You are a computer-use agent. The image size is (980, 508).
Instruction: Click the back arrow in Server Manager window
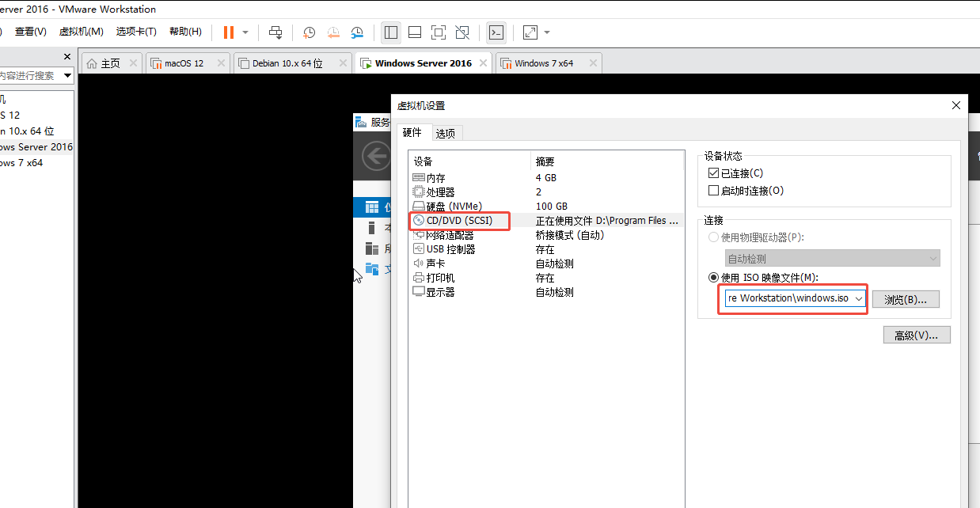(376, 156)
